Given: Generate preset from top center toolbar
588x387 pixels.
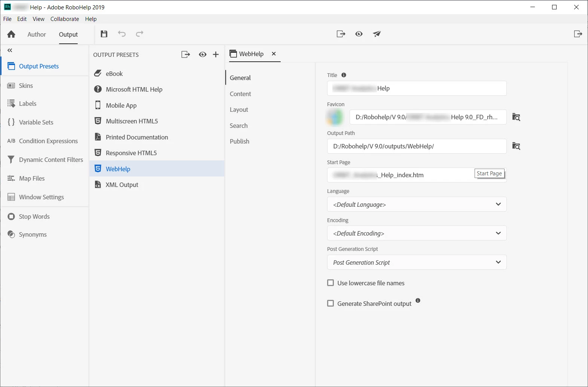Looking at the screenshot, I should [x=341, y=34].
